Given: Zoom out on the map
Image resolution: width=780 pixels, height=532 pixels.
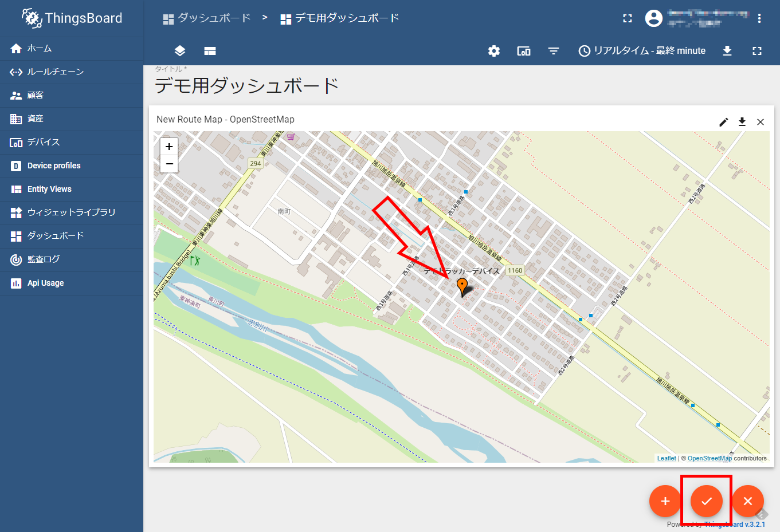Looking at the screenshot, I should (x=169, y=164).
